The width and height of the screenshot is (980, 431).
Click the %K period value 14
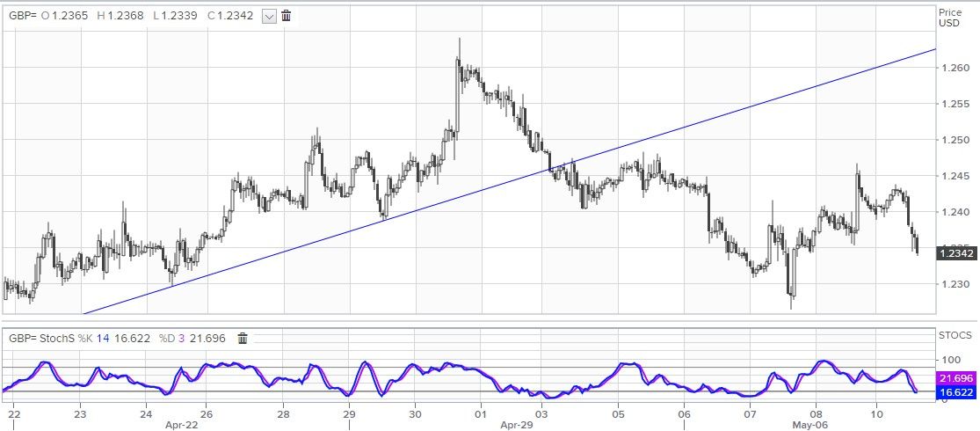pos(105,339)
